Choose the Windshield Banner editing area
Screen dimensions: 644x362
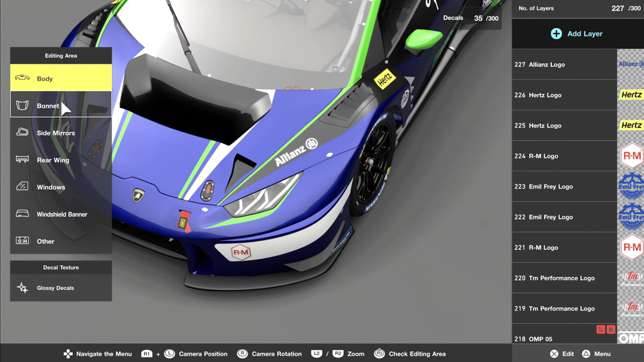coord(61,214)
